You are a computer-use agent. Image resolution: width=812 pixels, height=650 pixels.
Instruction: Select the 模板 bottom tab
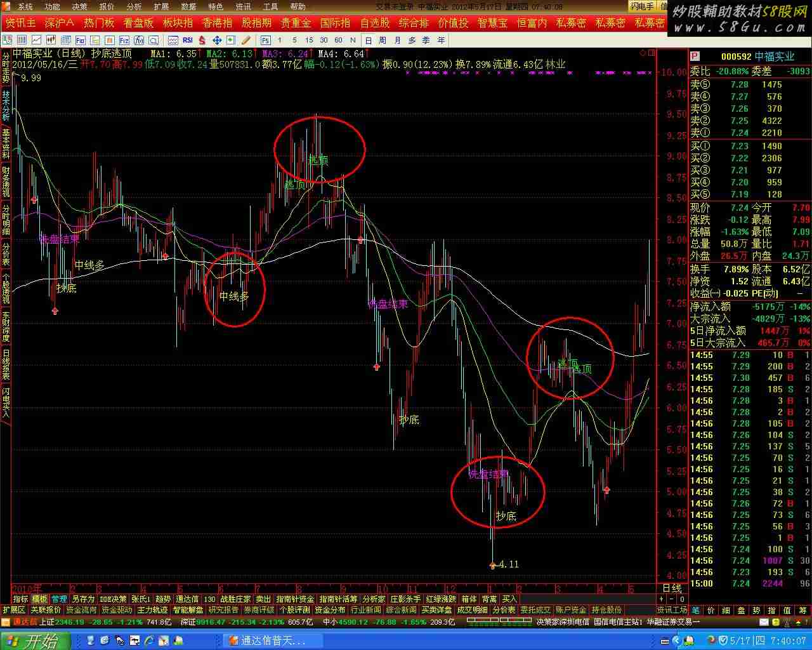click(40, 599)
